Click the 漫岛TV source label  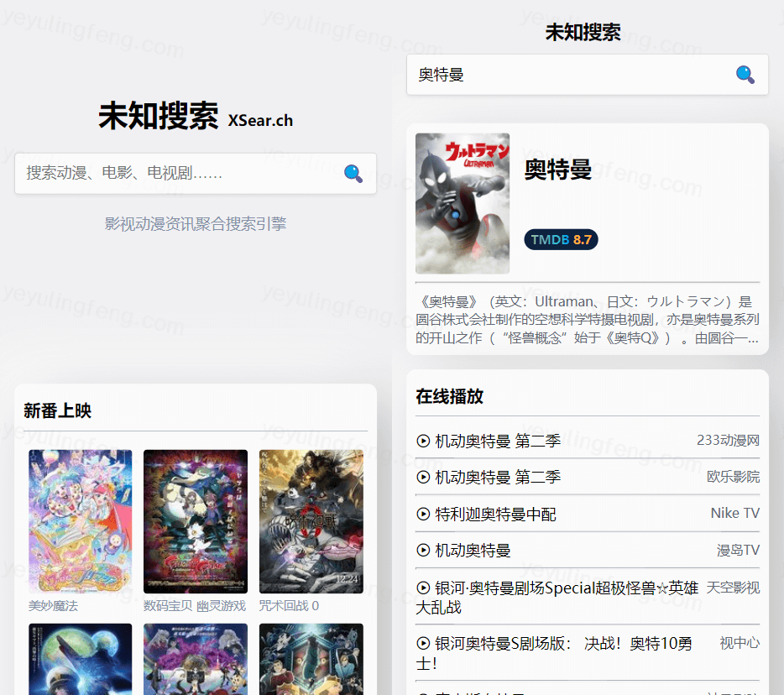(738, 550)
